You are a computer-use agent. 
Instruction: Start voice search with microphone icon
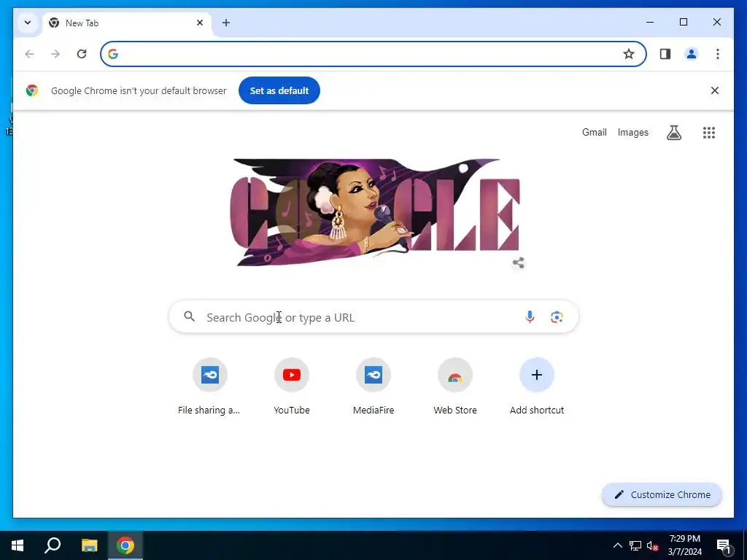(x=530, y=316)
